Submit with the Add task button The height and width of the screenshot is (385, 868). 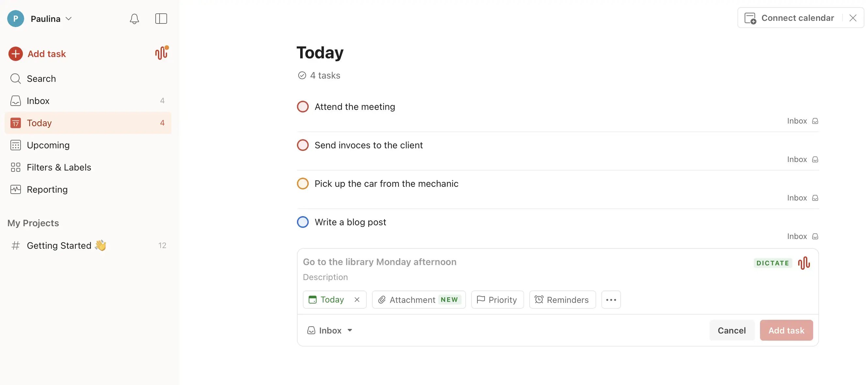(786, 330)
